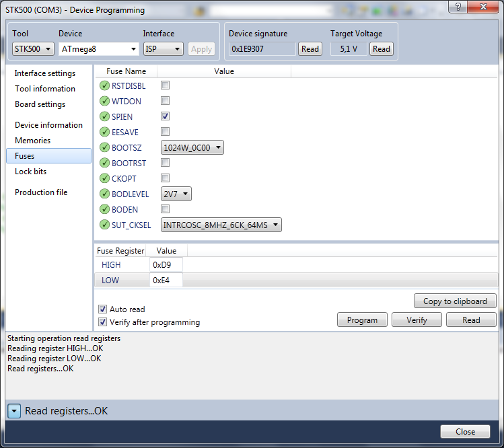
Task: Click the RSTDISBL fuse name
Action: [x=129, y=86]
